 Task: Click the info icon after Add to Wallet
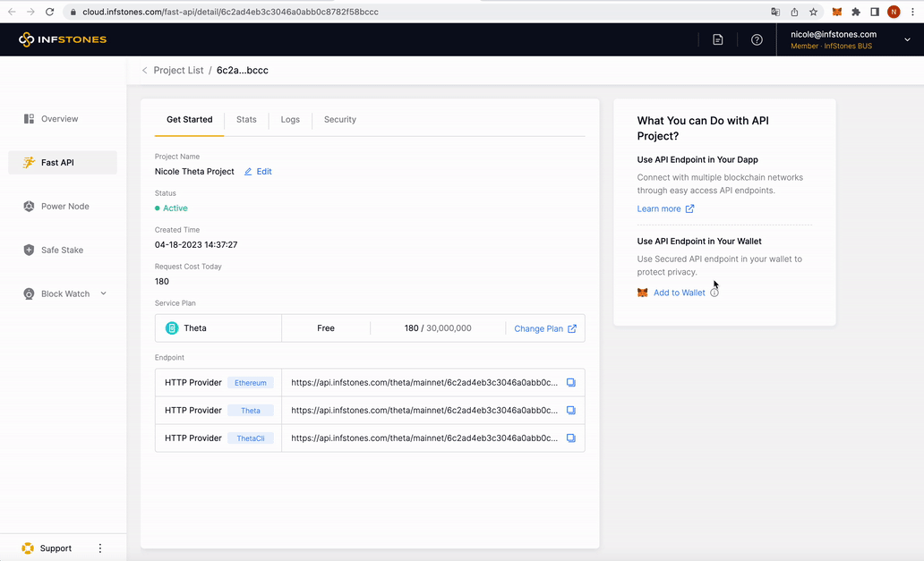[x=714, y=293]
